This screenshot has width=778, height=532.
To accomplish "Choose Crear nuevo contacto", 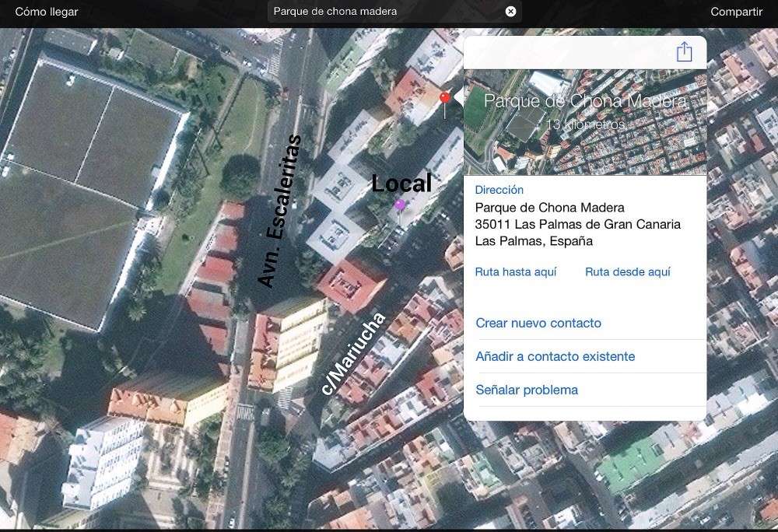I will (x=538, y=324).
